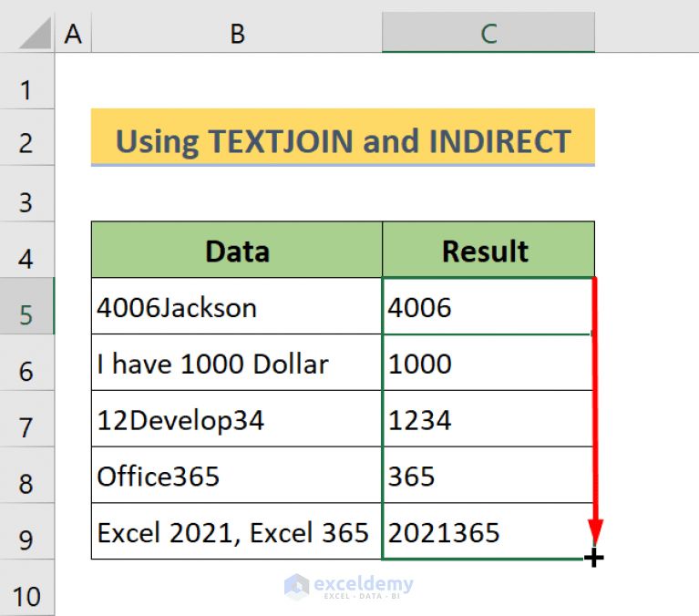Select the cell containing '12Develop34'
This screenshot has height=616, width=699.
237,418
